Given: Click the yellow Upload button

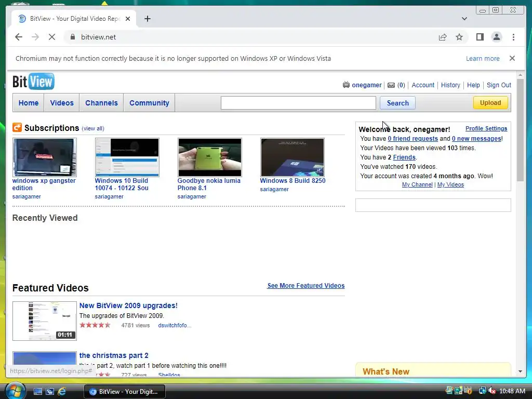Looking at the screenshot, I should coord(490,102).
